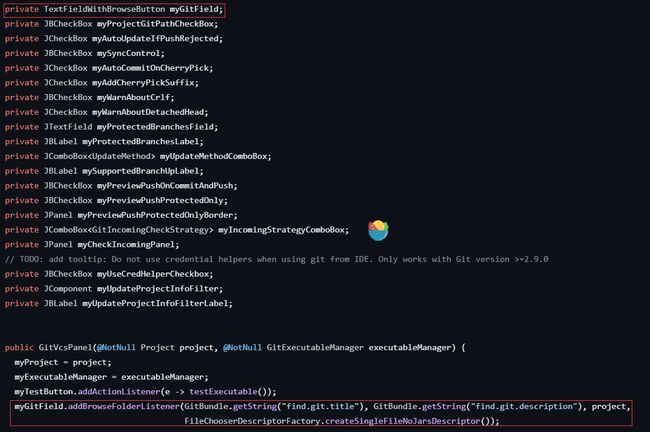The image size is (650, 432).
Task: Click the JTextField type keyword
Action: 68,127
